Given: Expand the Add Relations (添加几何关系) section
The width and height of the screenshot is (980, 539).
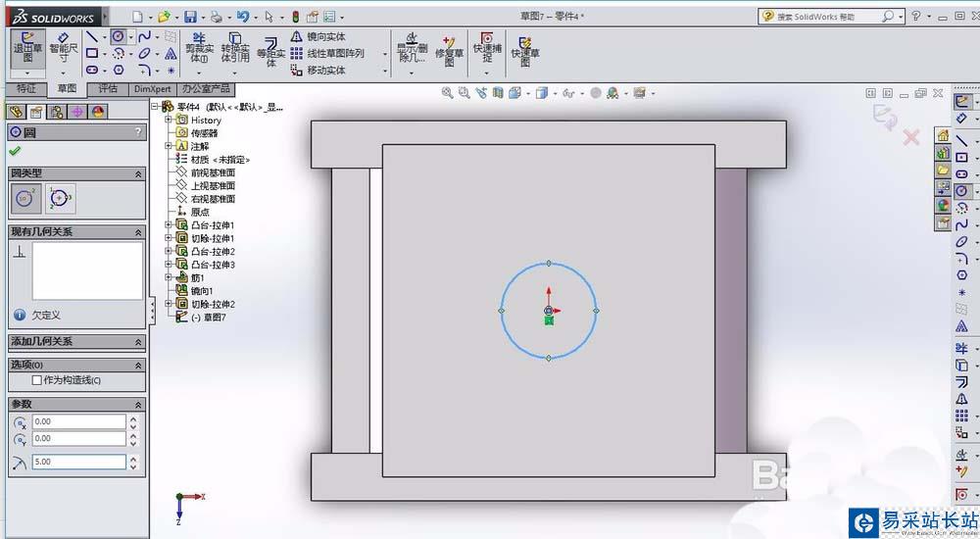Looking at the screenshot, I should pos(138,342).
